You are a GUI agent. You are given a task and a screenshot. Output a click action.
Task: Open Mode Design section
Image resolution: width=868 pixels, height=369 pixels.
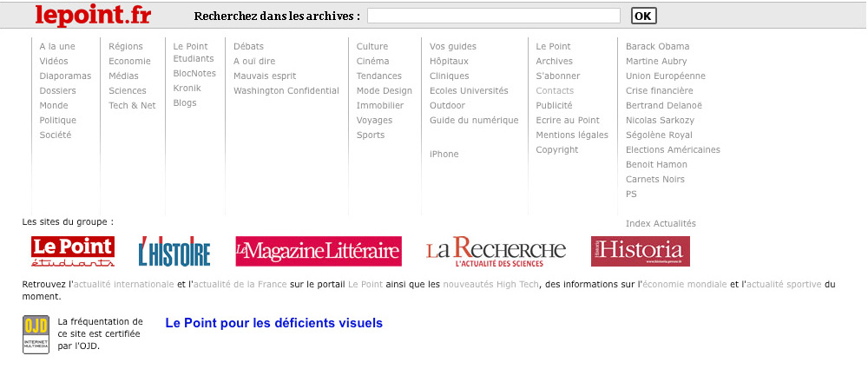385,91
